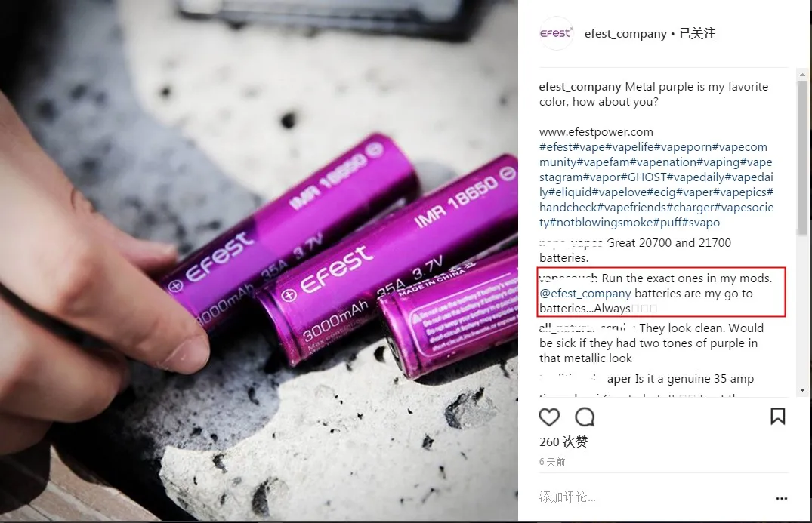812x523 pixels.
Task: View the 260 次赞 likes list
Action: [x=563, y=441]
